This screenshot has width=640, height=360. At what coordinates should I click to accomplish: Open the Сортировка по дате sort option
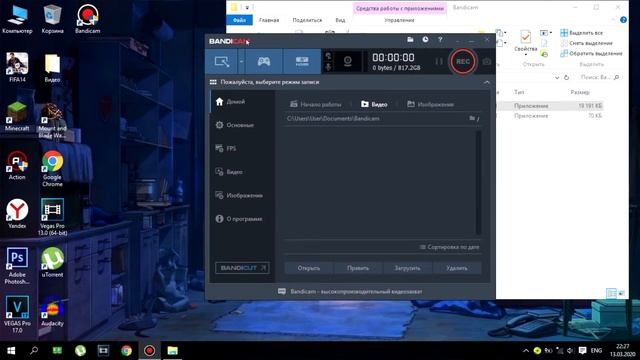coord(449,247)
